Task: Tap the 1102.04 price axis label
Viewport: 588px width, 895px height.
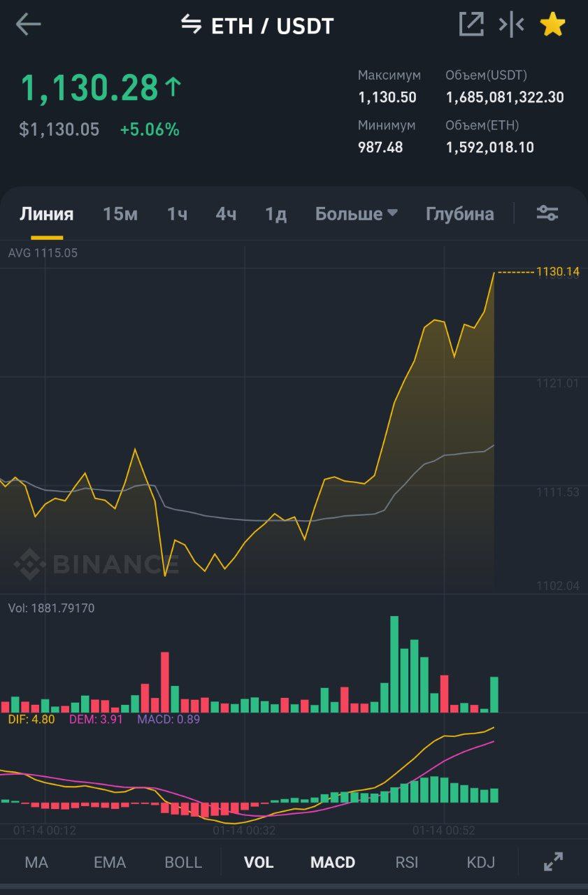Action: click(558, 586)
